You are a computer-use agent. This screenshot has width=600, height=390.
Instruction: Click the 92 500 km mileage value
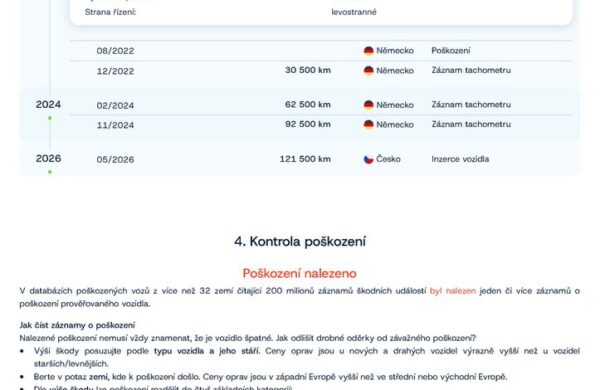[x=308, y=124]
